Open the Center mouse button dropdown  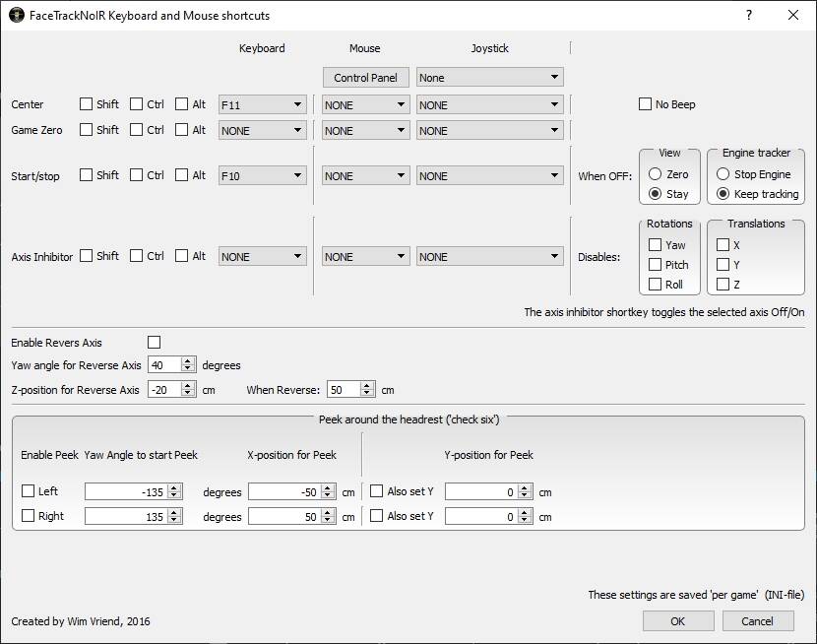[x=365, y=104]
